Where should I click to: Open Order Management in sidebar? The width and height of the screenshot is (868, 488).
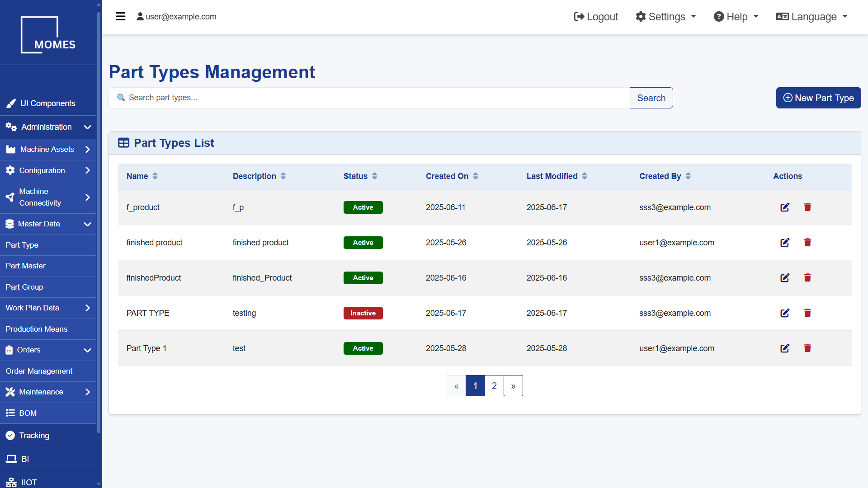(48, 371)
